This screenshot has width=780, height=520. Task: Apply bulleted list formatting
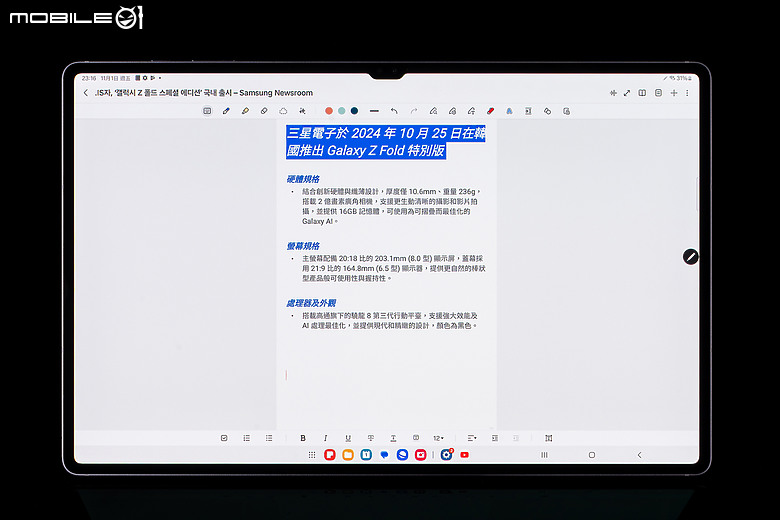coord(269,438)
